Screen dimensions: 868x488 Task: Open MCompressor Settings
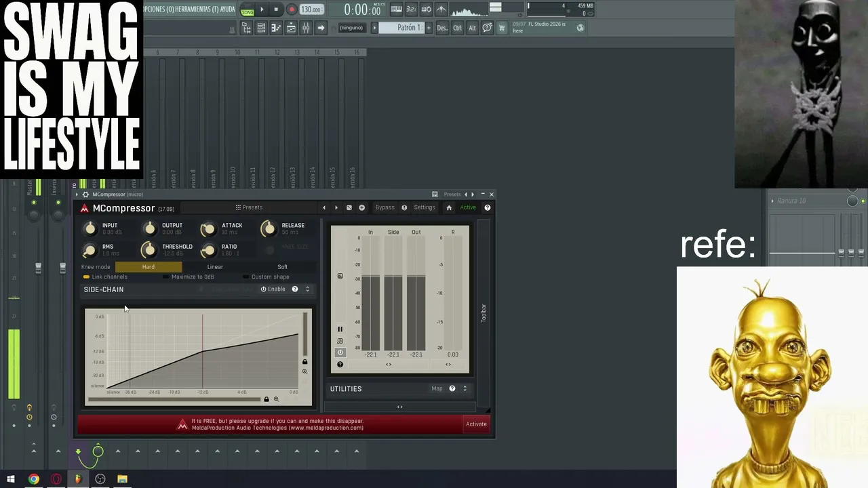tap(425, 207)
